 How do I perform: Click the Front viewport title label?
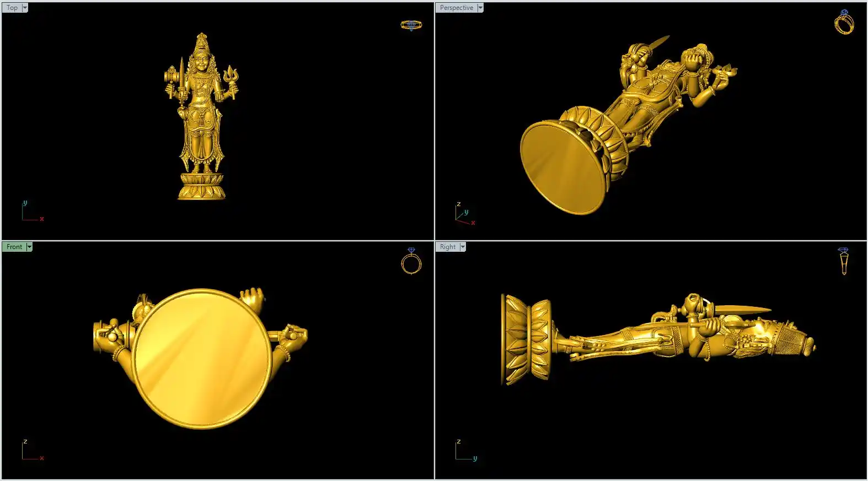click(x=14, y=247)
